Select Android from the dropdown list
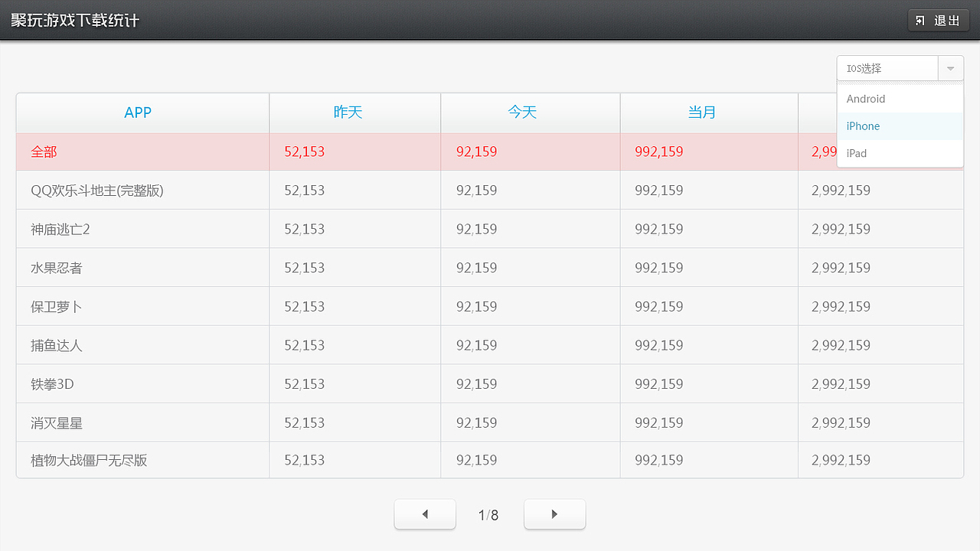 point(900,99)
